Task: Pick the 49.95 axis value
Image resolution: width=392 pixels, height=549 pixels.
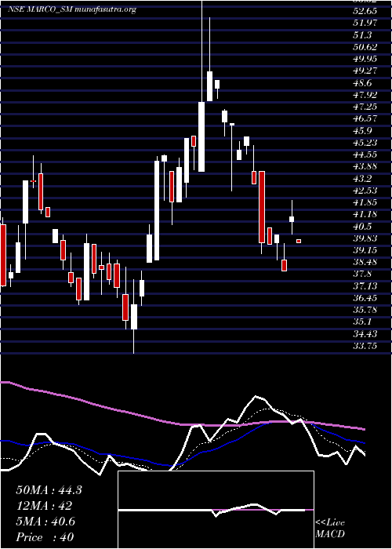Action: click(365, 59)
